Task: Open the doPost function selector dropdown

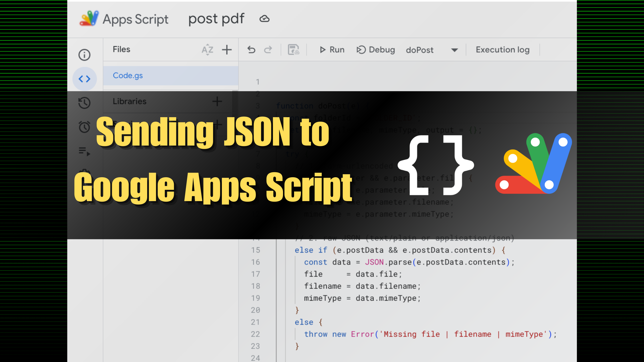Action: 454,50
